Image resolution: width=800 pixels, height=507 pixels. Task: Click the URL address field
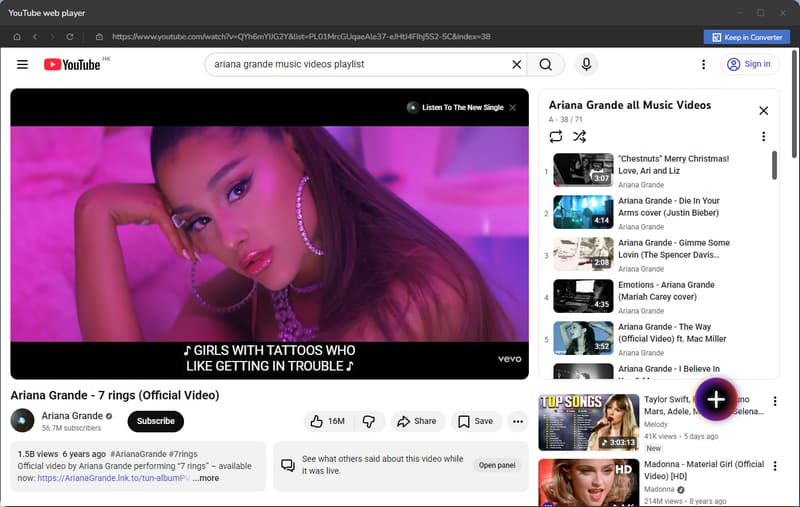301,37
